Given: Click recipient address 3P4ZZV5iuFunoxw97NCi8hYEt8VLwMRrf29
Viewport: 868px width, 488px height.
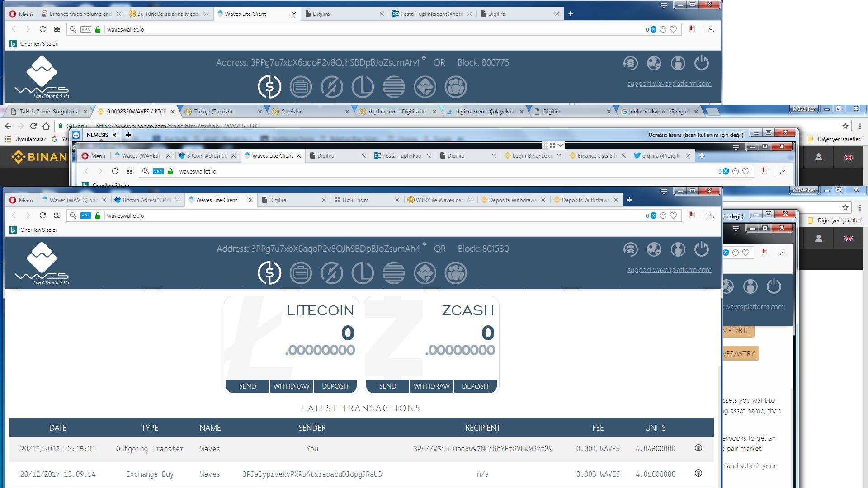Looking at the screenshot, I should (x=482, y=449).
